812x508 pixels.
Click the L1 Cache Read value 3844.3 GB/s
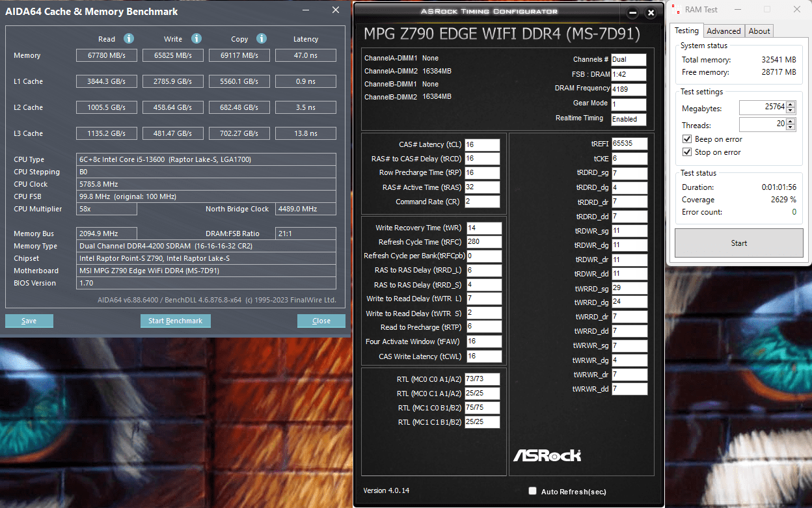click(x=107, y=81)
